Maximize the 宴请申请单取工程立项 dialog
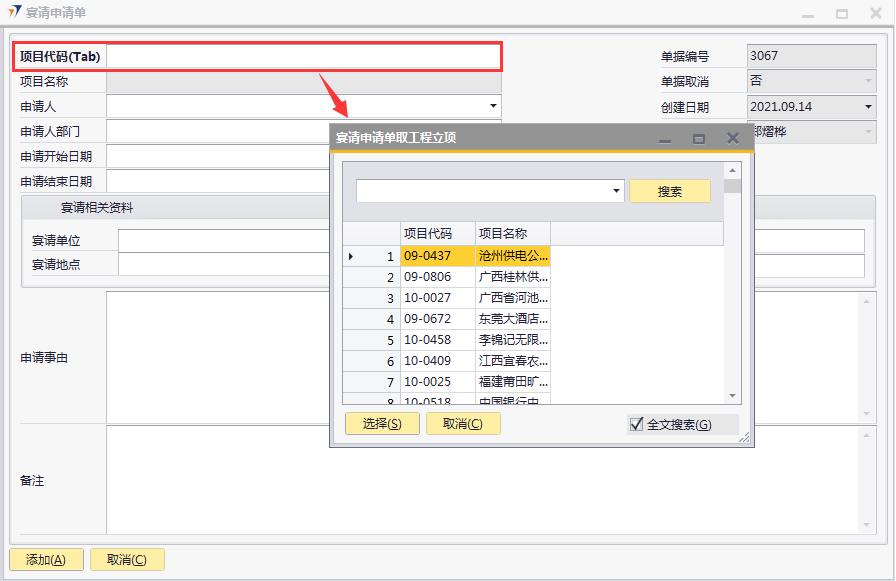This screenshot has width=896, height=581. pos(699,138)
